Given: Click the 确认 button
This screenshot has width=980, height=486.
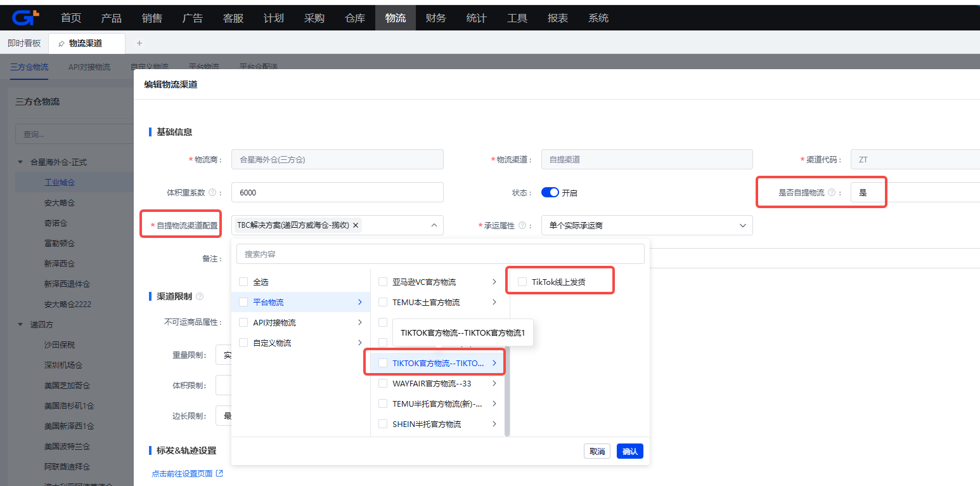Looking at the screenshot, I should [x=629, y=451].
